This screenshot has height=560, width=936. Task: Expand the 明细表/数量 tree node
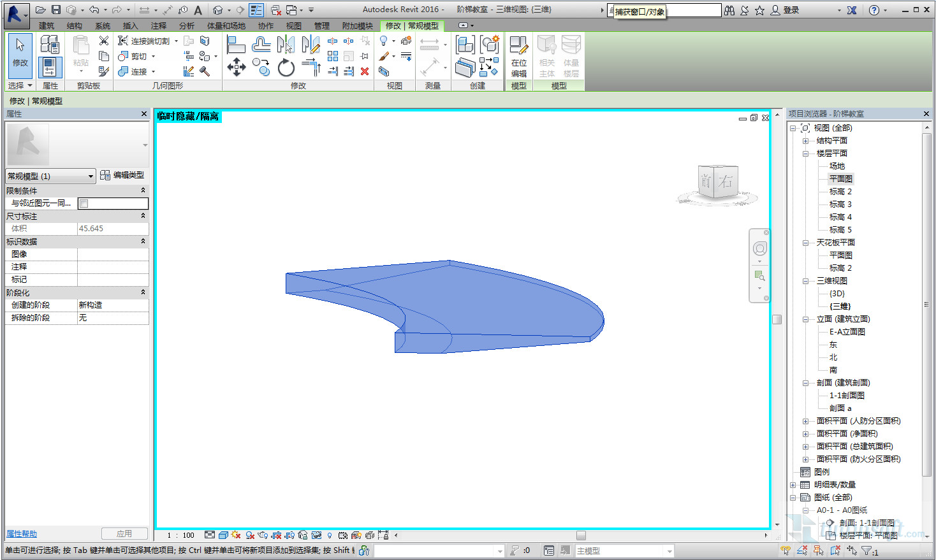click(793, 485)
